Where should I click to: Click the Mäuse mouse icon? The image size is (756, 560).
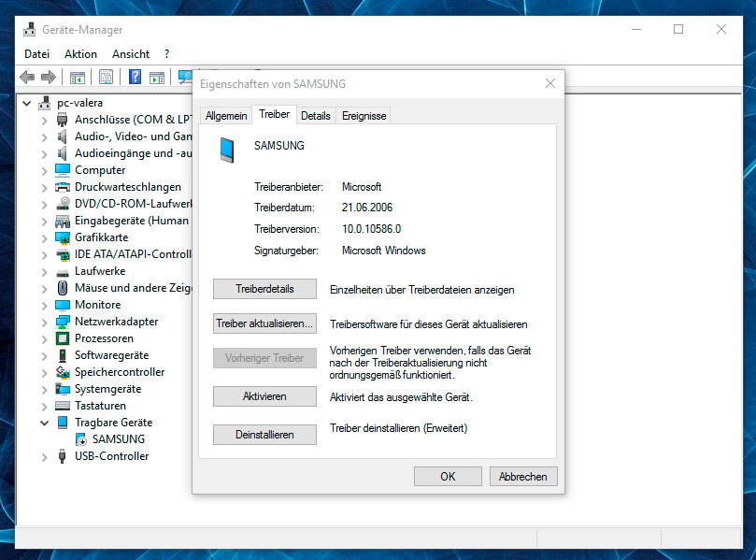pyautogui.click(x=63, y=288)
